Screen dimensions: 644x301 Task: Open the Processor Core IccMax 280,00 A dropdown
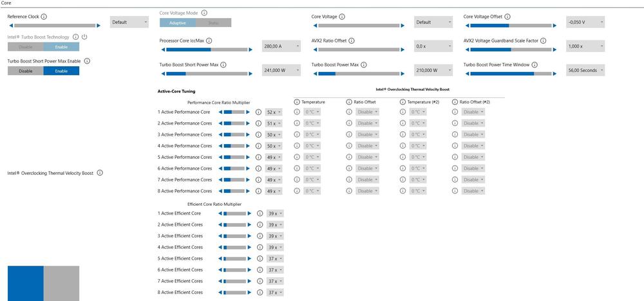(281, 46)
